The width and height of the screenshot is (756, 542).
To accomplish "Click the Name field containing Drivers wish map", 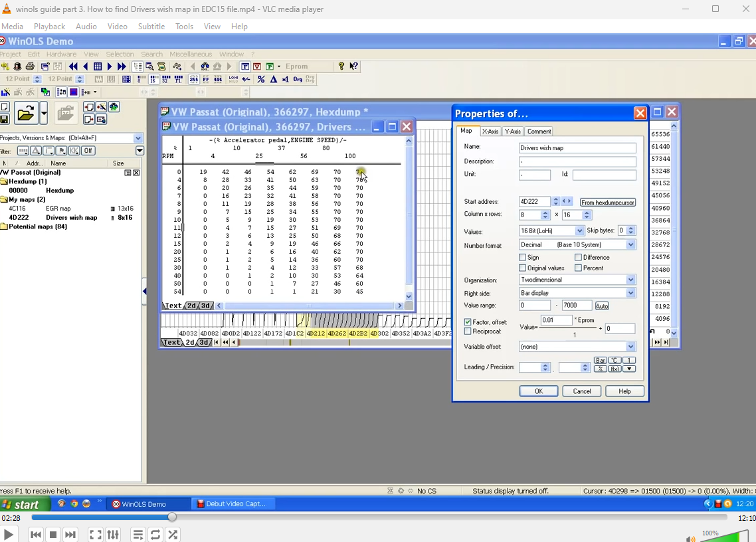I will (577, 148).
